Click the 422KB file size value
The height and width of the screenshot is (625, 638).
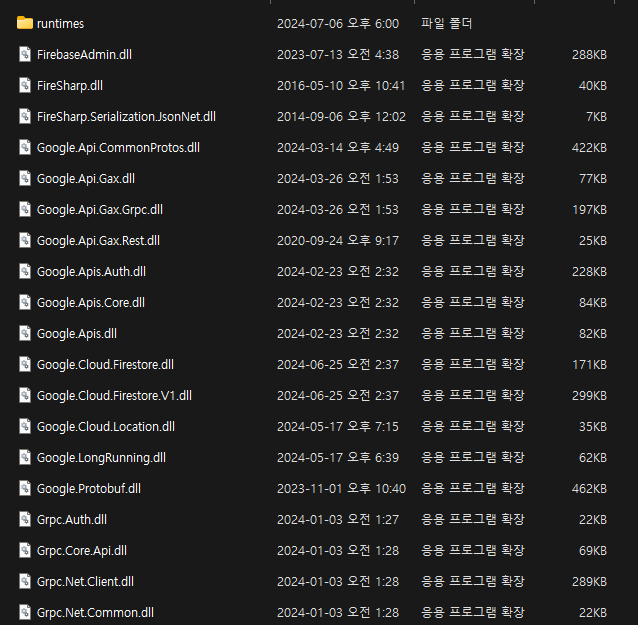coord(589,148)
